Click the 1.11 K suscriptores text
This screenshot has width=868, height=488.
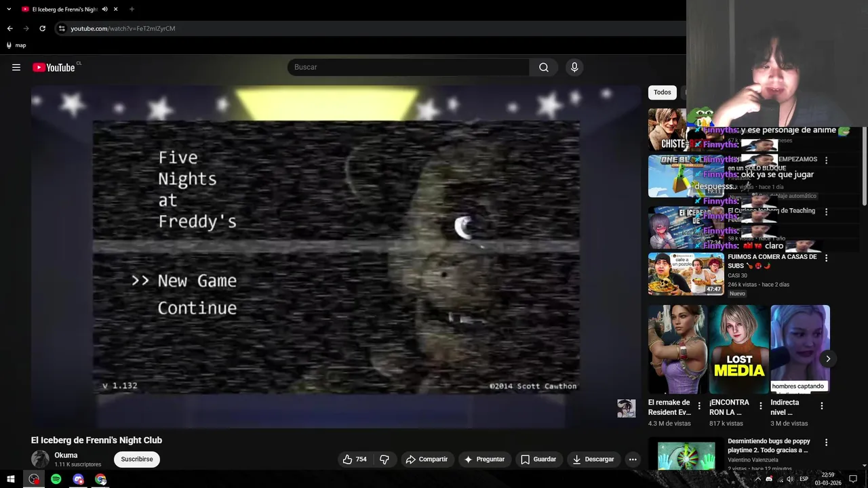point(78,464)
